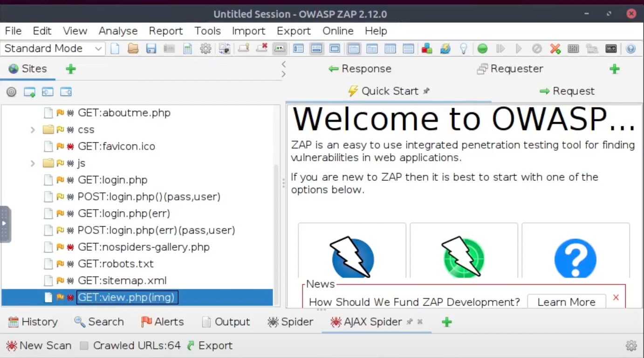The width and height of the screenshot is (644, 358).
Task: Click the hide unpinned tabs red-X icon
Action: [262, 48]
